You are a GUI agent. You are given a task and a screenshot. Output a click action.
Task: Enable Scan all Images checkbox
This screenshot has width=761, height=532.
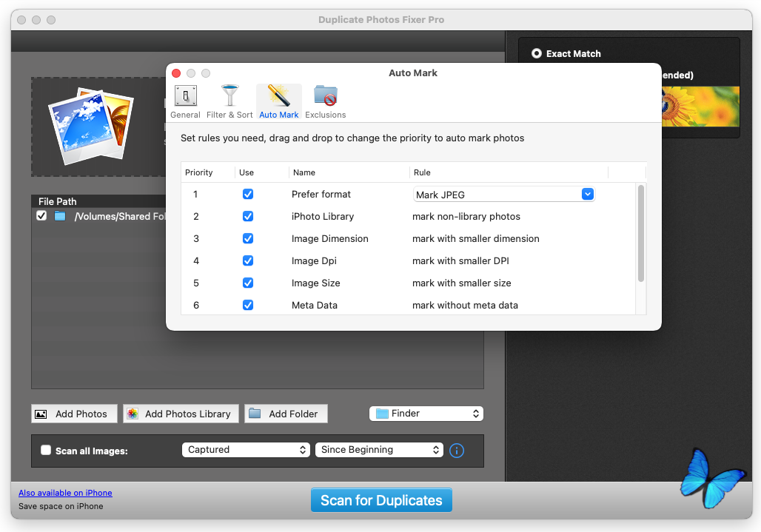tap(46, 450)
